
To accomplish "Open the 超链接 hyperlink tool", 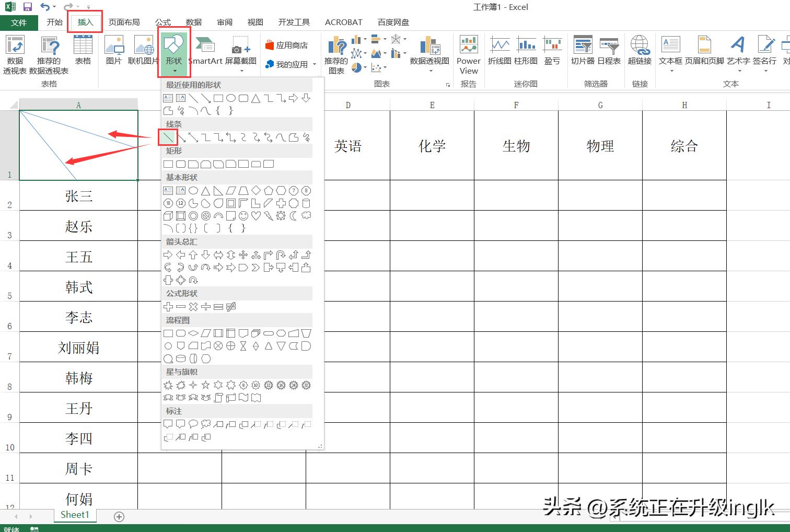I will [640, 51].
